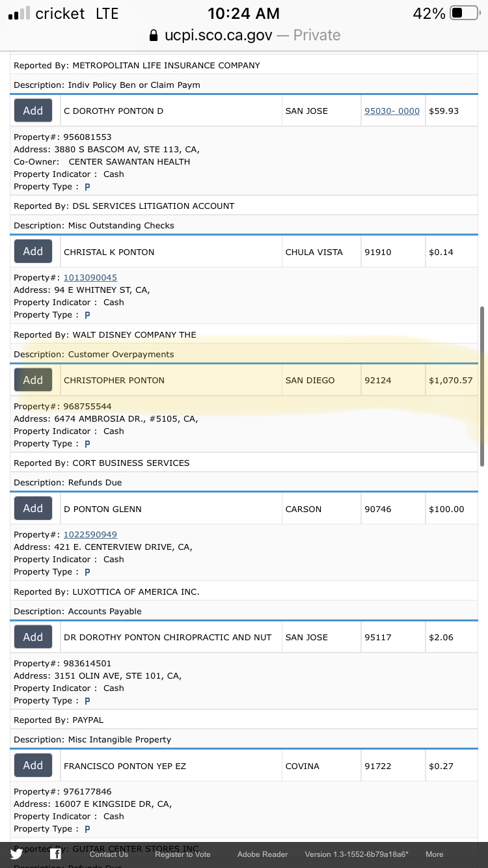Select the SAN DIEGO city cell
Screen dimensions: 488x868
[x=321, y=380]
